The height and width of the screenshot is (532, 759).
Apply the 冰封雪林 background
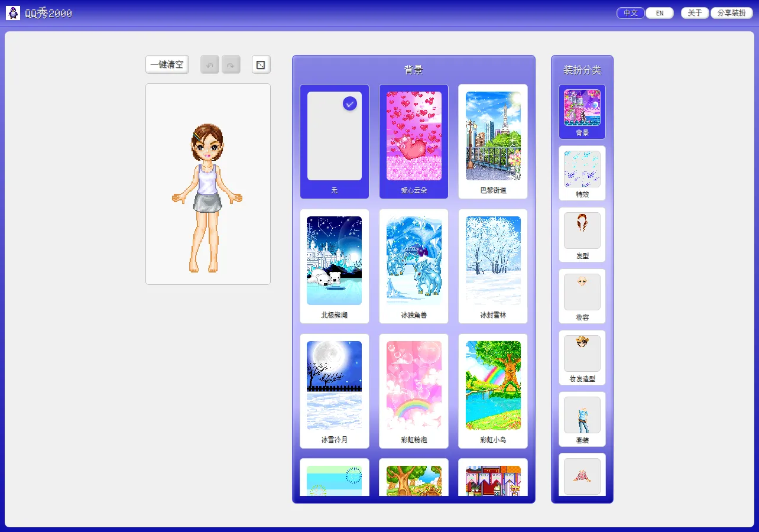tap(493, 266)
